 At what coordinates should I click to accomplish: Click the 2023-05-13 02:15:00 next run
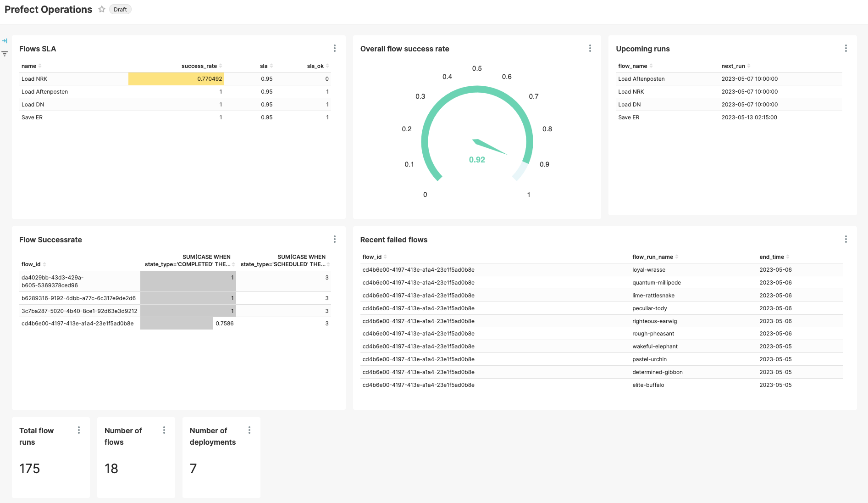(x=749, y=117)
